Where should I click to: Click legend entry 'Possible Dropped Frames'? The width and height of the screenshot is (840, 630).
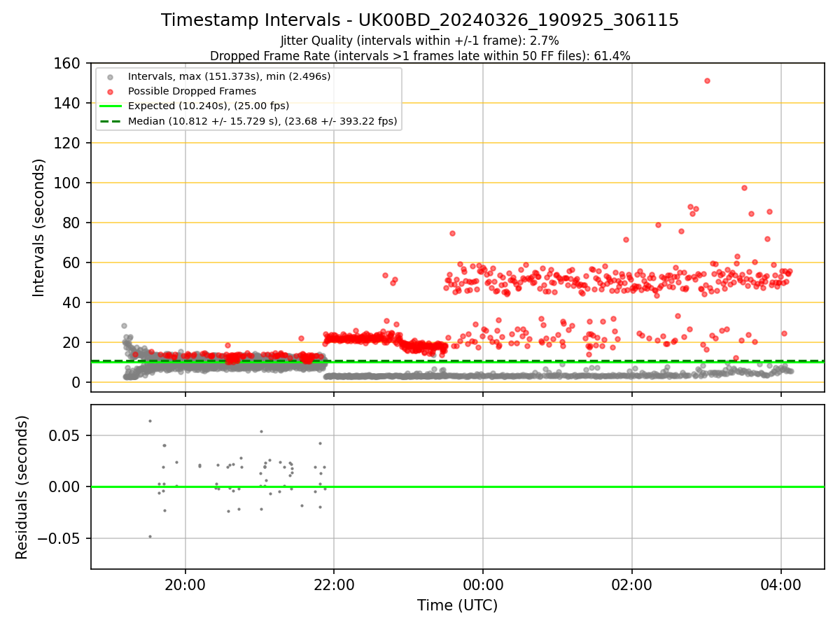[192, 91]
